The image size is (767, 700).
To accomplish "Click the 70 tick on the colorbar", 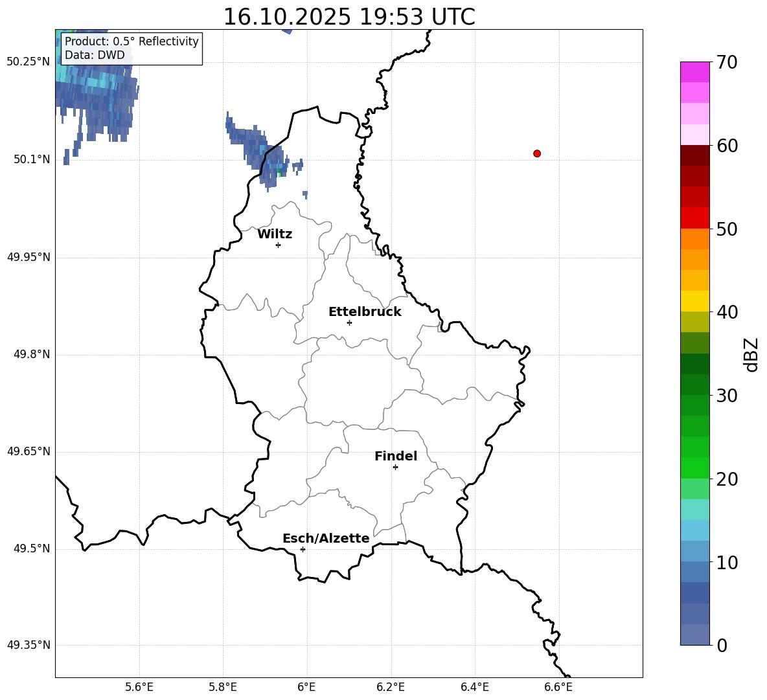I will (727, 62).
